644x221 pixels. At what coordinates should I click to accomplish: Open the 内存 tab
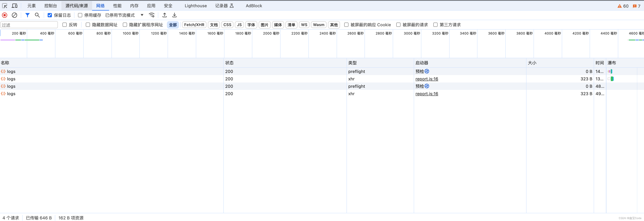[x=134, y=6]
